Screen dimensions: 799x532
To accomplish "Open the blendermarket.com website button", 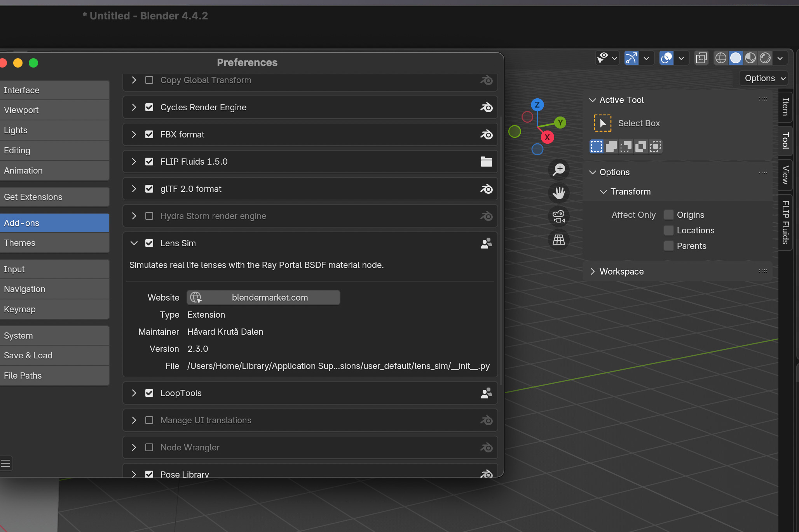I will (263, 297).
